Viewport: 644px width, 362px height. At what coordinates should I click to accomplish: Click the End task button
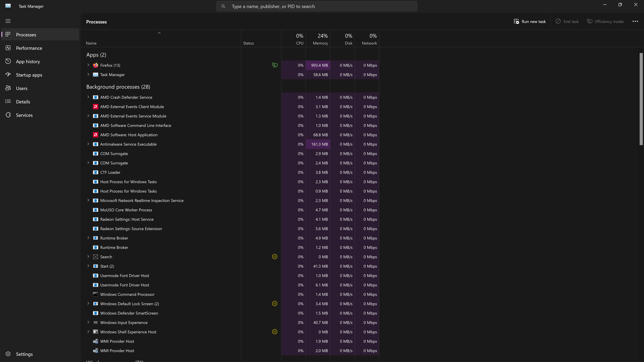567,21
